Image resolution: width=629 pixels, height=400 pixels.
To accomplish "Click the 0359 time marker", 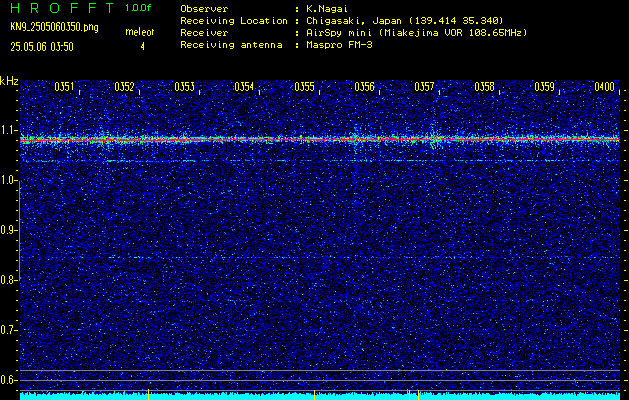I will coord(545,87).
